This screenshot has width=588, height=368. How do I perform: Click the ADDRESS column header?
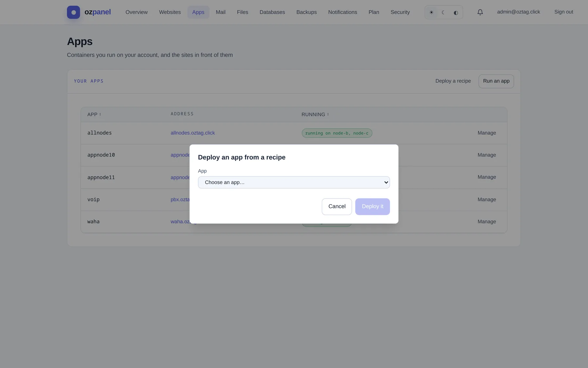tap(182, 114)
